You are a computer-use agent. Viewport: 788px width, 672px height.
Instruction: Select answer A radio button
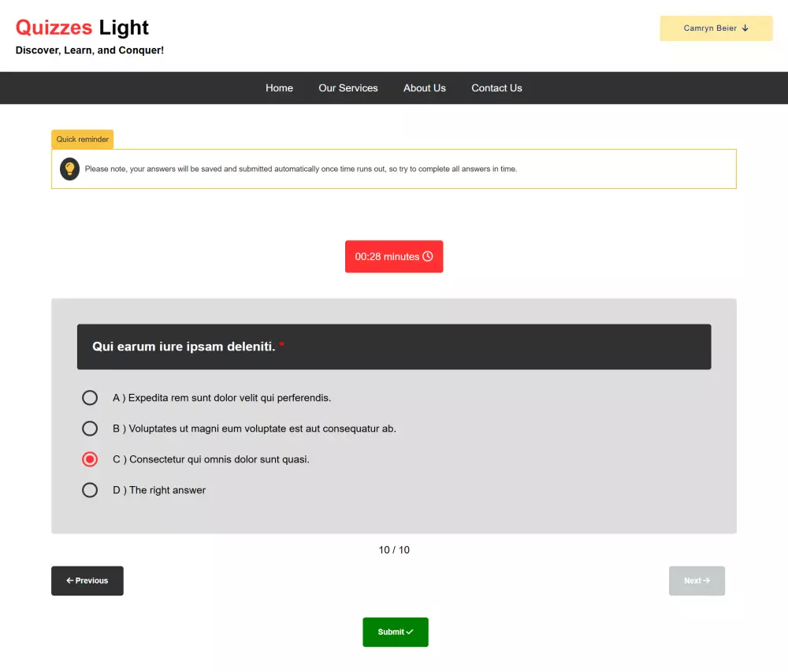pyautogui.click(x=90, y=397)
